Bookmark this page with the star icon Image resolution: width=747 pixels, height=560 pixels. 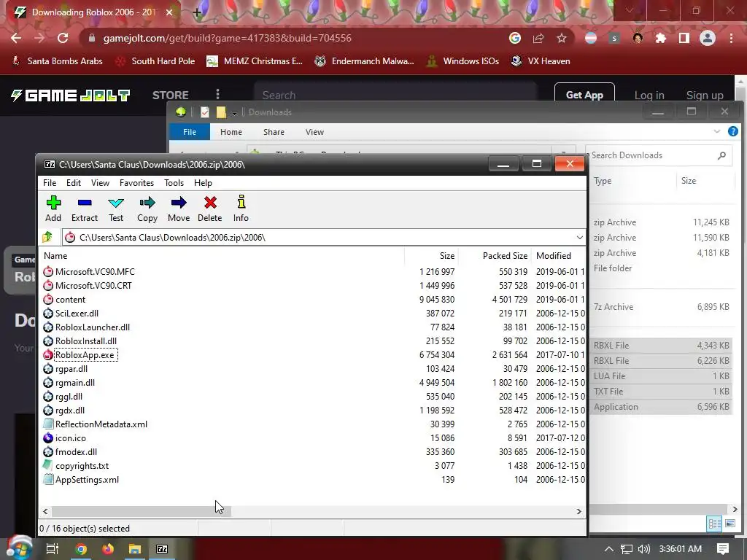pos(562,38)
